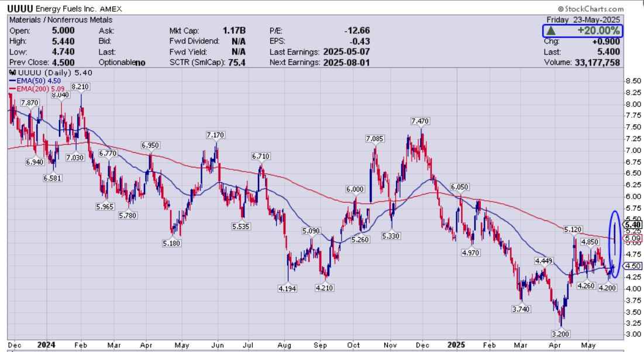Click the +20.00% percent change value

(x=598, y=30)
